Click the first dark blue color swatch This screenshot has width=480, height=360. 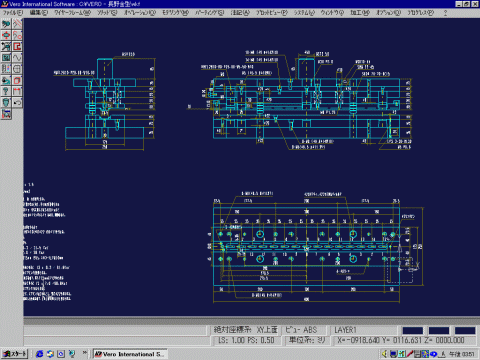413,330
